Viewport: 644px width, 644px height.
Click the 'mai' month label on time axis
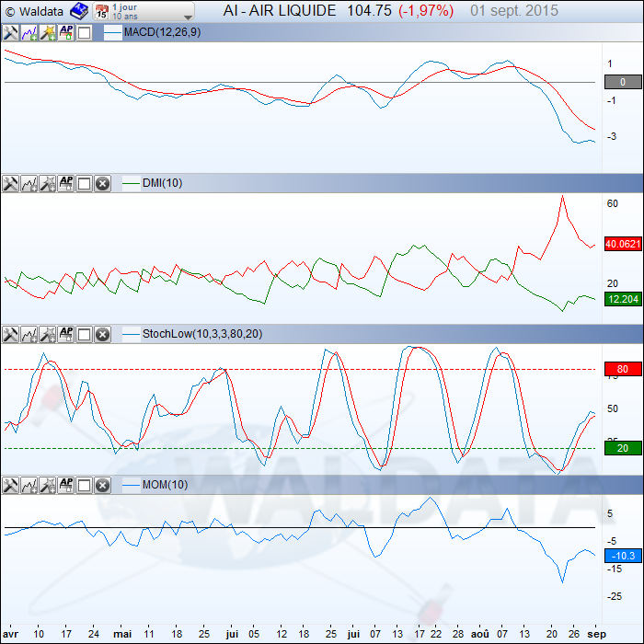click(122, 634)
